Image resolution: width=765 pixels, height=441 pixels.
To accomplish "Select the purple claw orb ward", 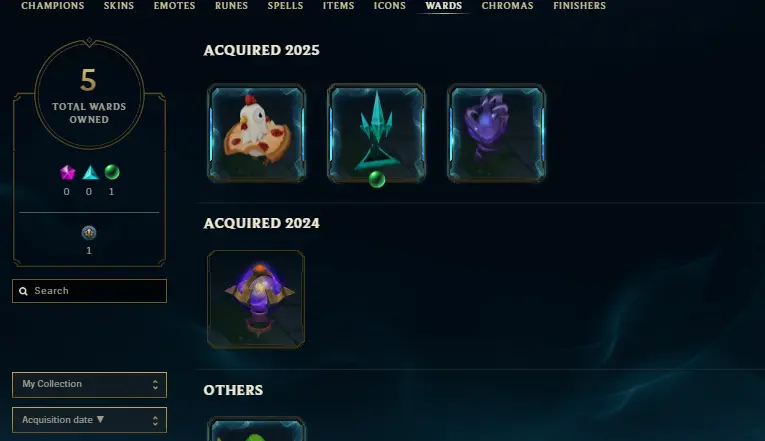I will 496,133.
